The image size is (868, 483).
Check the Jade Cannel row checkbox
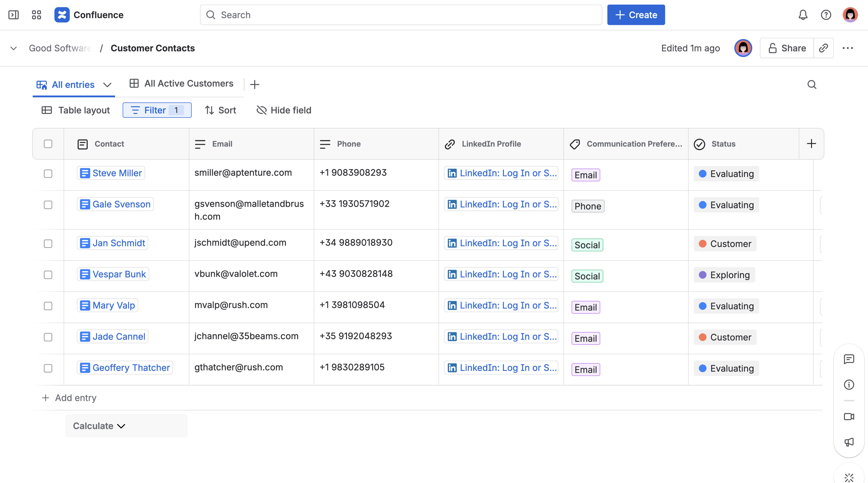click(x=48, y=337)
